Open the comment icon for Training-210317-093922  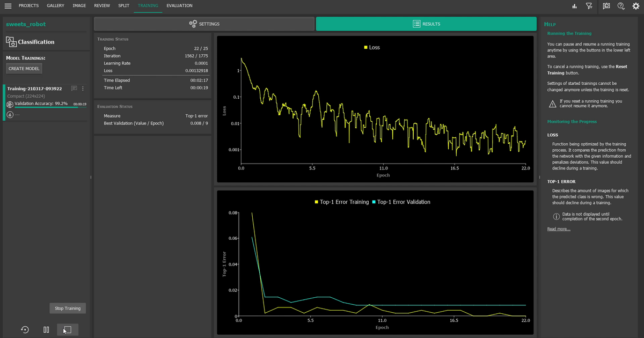point(74,89)
